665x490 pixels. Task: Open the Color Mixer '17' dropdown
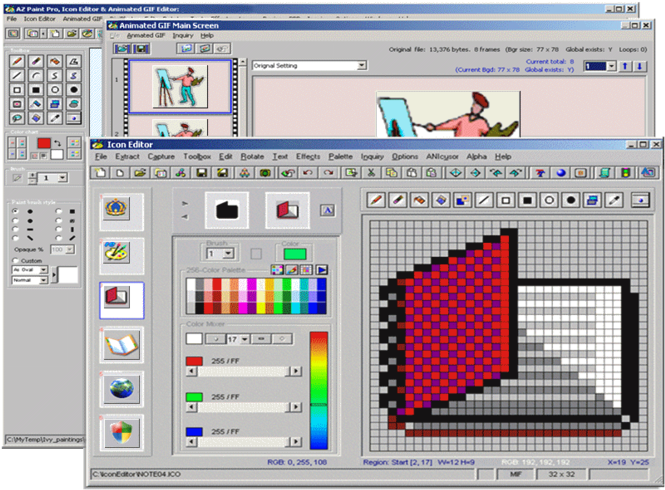tap(245, 339)
